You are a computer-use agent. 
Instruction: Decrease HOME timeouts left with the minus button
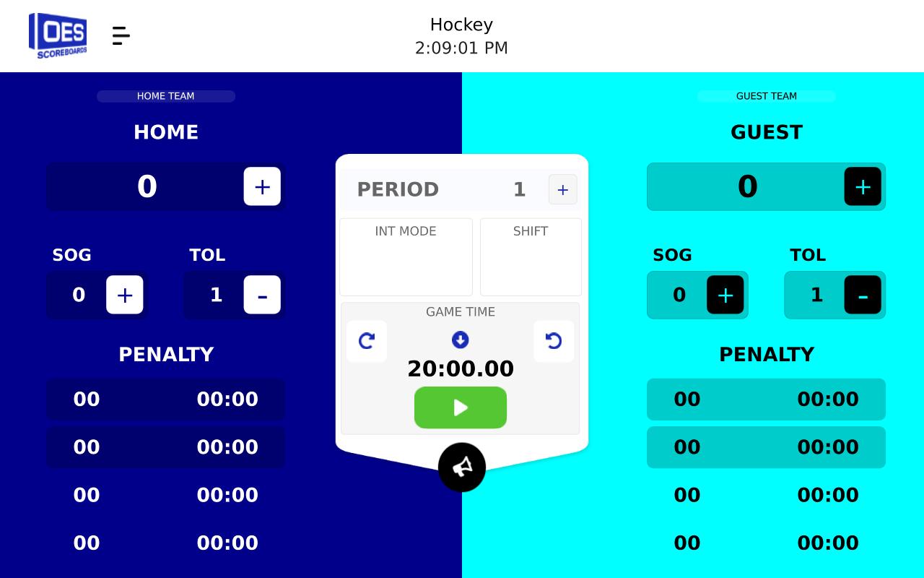262,295
